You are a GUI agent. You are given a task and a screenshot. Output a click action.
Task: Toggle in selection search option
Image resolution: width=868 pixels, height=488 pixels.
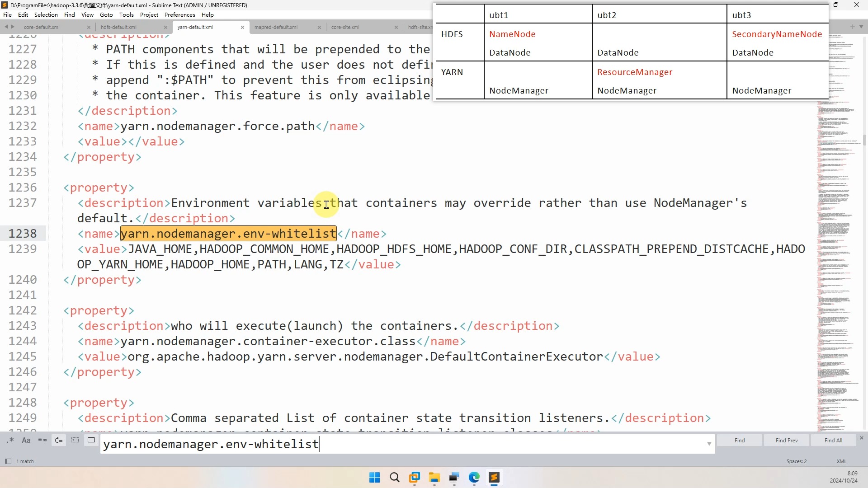coord(75,441)
